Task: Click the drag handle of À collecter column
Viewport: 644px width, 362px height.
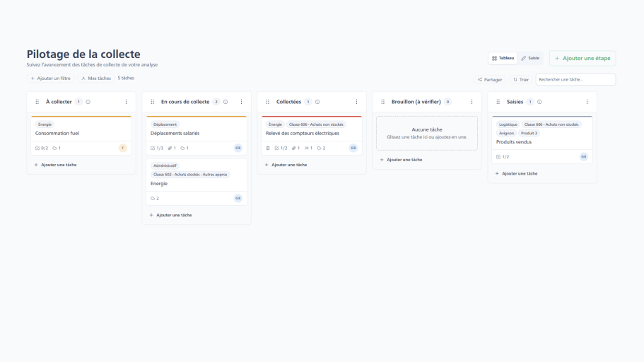Action: point(37,102)
